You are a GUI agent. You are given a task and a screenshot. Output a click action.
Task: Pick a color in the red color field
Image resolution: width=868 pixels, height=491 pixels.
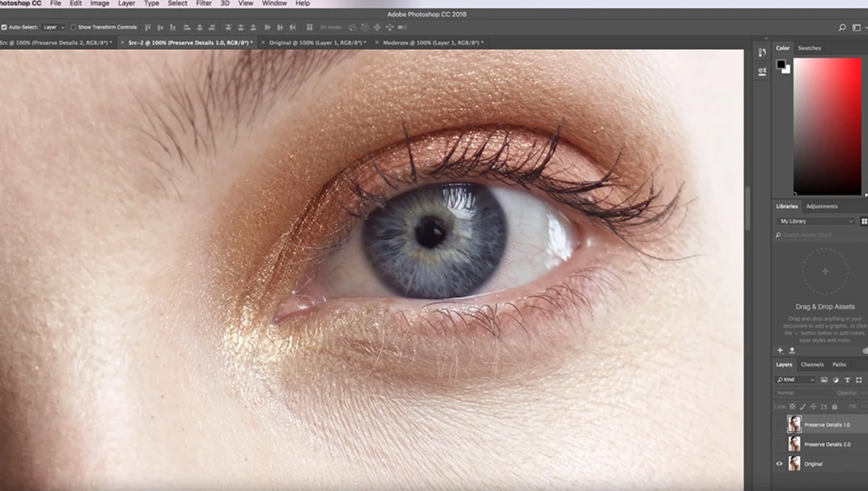coord(828,126)
